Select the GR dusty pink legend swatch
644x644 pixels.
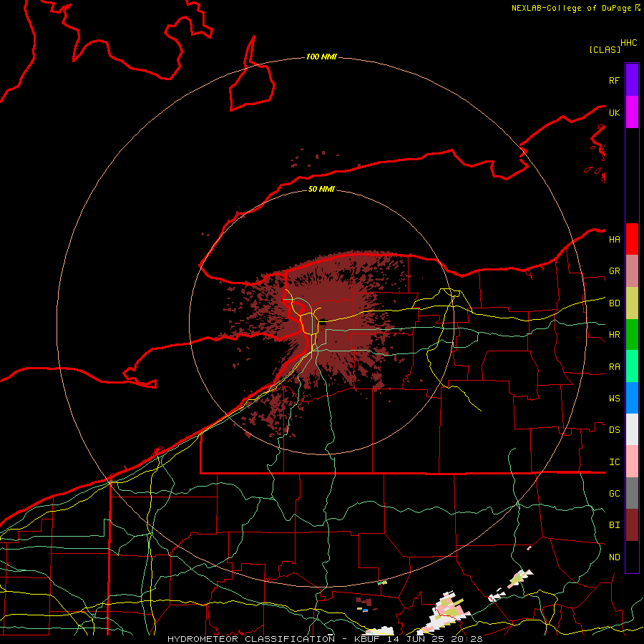point(632,271)
